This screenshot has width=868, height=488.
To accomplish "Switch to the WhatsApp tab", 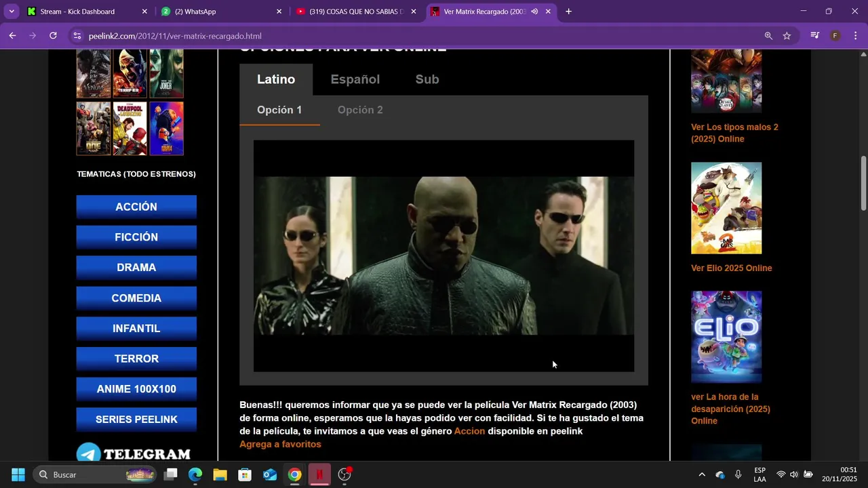I will tap(221, 12).
